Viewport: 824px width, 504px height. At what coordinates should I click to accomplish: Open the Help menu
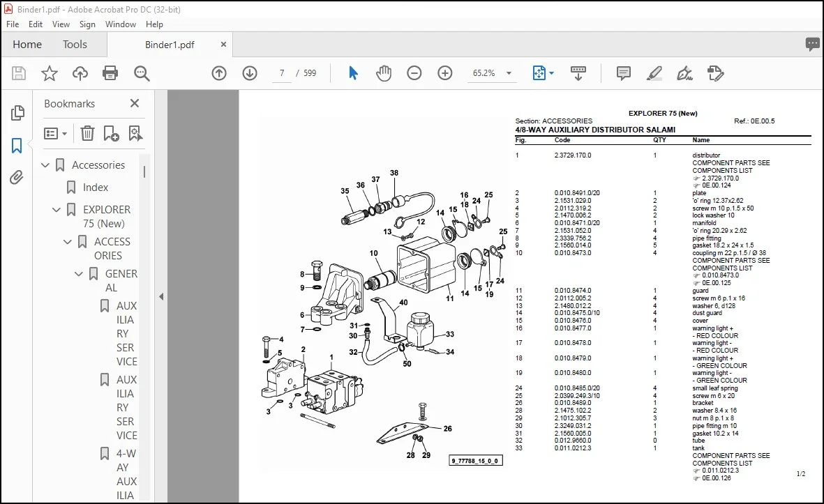click(154, 24)
